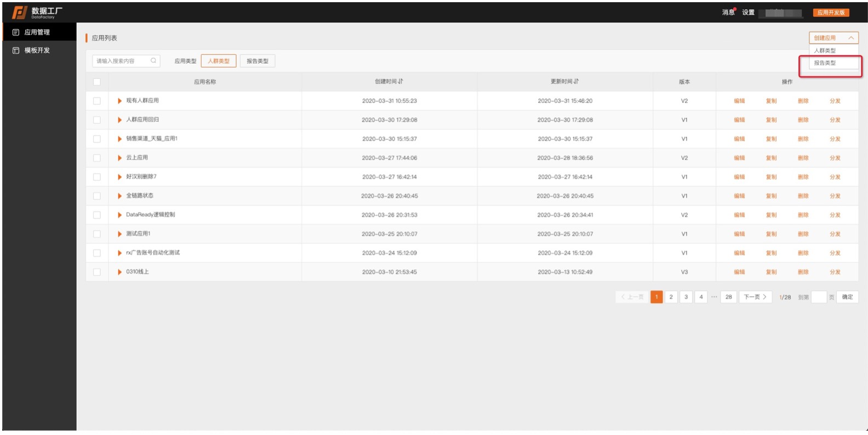Expand the 现有人群应用 row

pos(119,101)
